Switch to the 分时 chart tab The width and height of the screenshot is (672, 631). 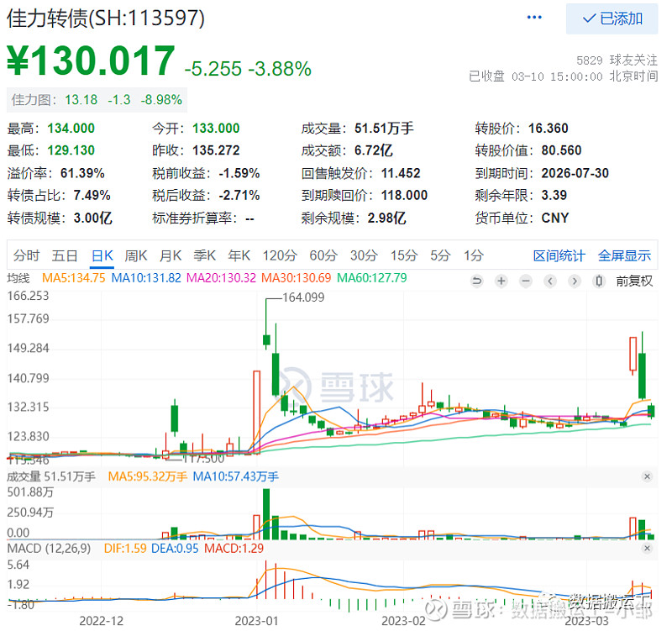[x=26, y=256]
